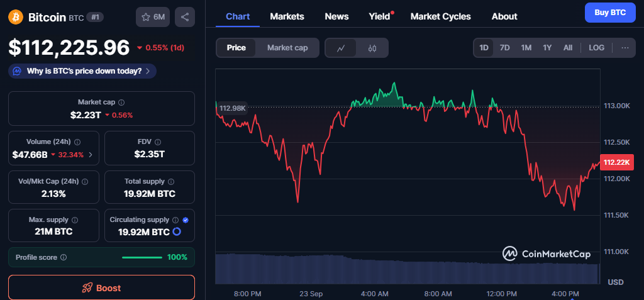The height and width of the screenshot is (300, 644).
Task: Click the Buy BTC button
Action: click(609, 13)
